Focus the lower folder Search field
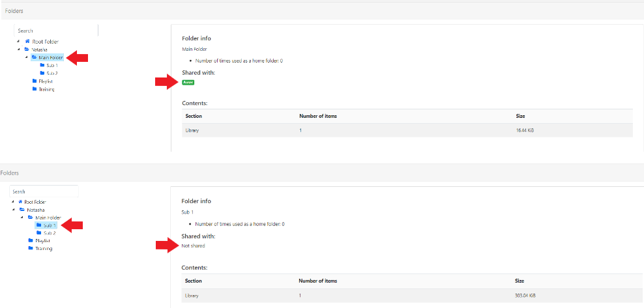 pyautogui.click(x=44, y=191)
